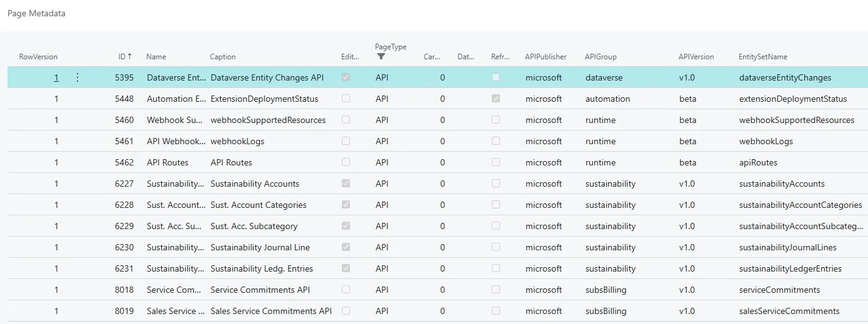Open the APIGroup column header menu

click(601, 57)
